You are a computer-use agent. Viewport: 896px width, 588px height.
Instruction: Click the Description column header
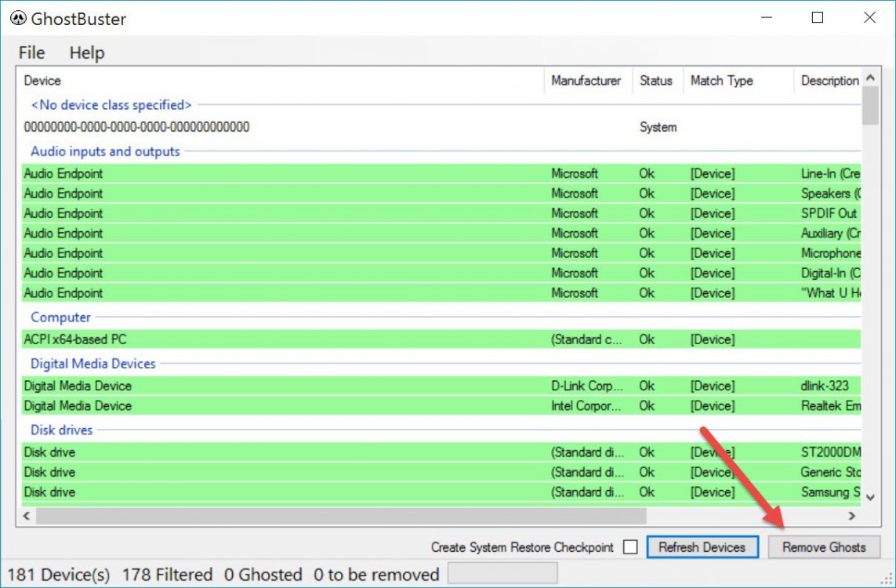point(829,81)
